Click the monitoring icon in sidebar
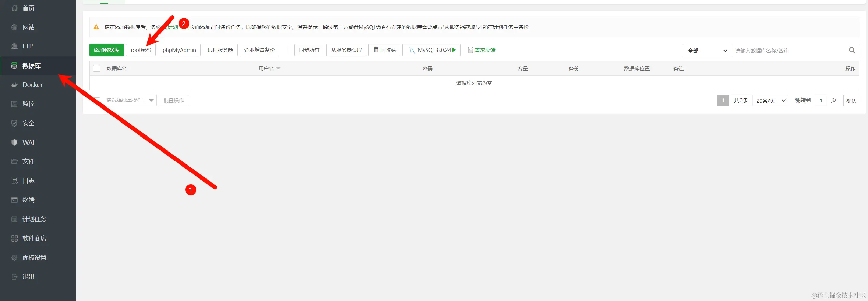Image resolution: width=868 pixels, height=301 pixels. (x=14, y=104)
